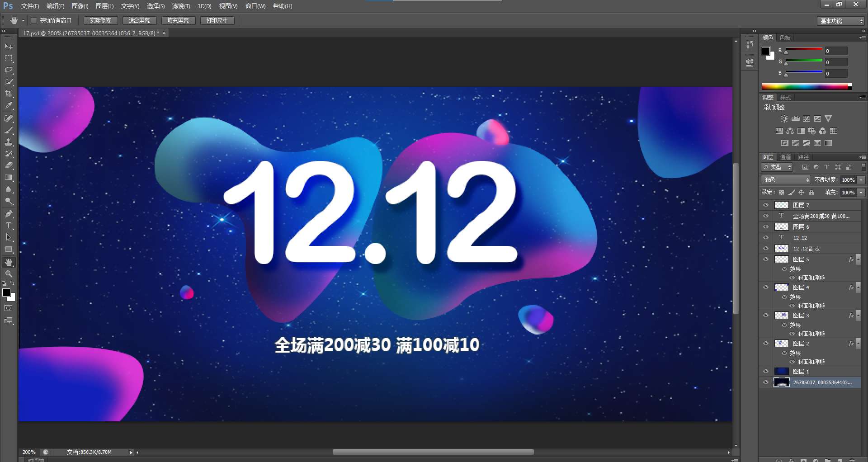Screen dimensions: 868x462
Task: Select the Gradient tool
Action: (x=9, y=177)
